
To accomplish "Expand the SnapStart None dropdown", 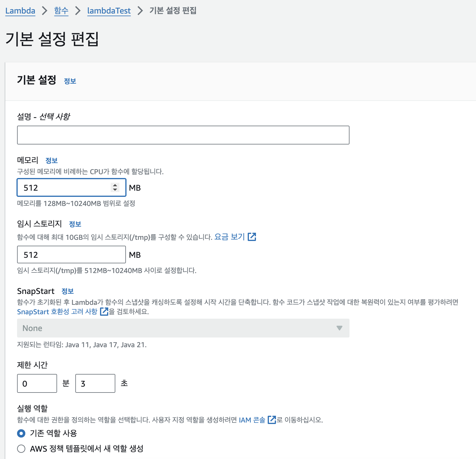I will (x=183, y=328).
